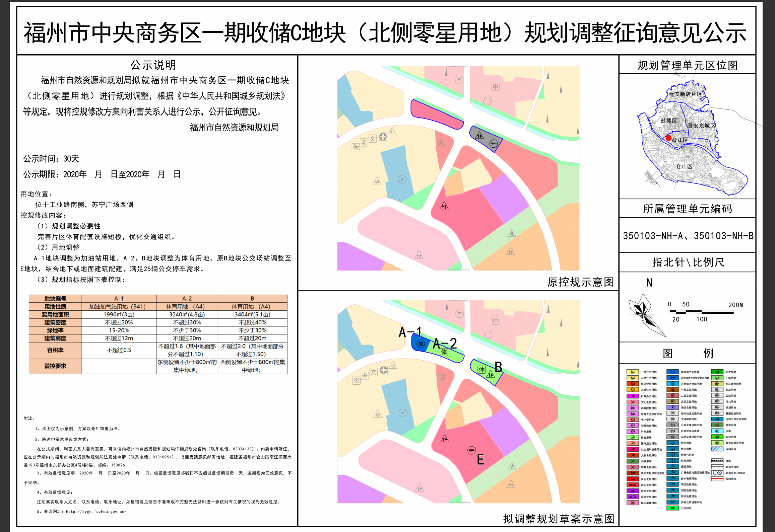Click the letter B parcel label on draft map
The width and height of the screenshot is (775, 532).
[499, 367]
